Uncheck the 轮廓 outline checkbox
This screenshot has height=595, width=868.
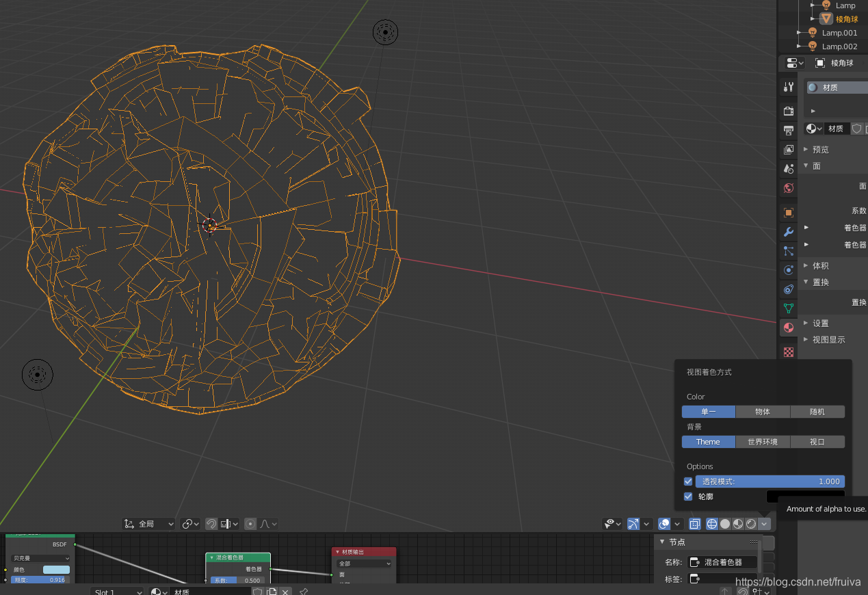[x=688, y=497]
